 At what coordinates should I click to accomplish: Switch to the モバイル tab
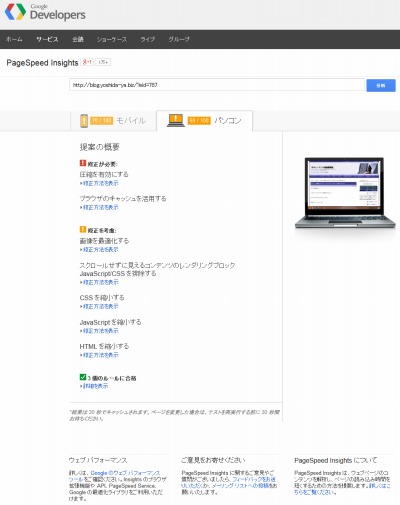[x=113, y=121]
